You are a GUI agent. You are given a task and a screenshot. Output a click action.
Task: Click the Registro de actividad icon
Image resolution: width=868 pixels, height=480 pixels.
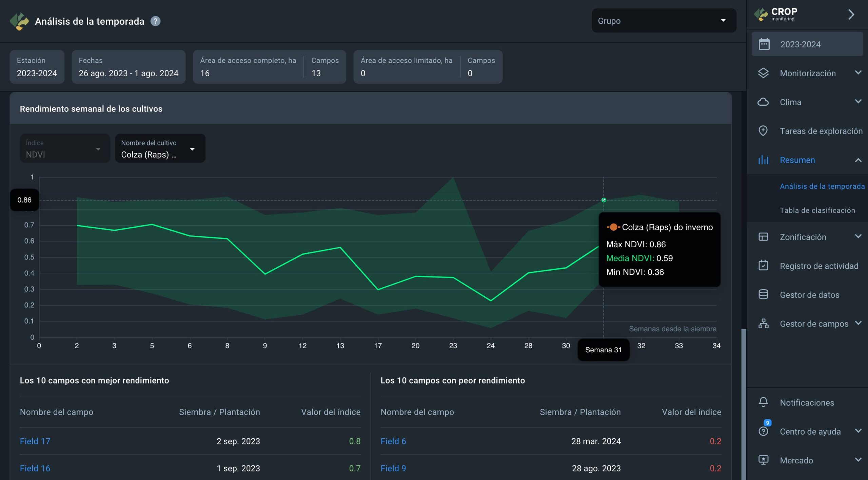click(763, 266)
